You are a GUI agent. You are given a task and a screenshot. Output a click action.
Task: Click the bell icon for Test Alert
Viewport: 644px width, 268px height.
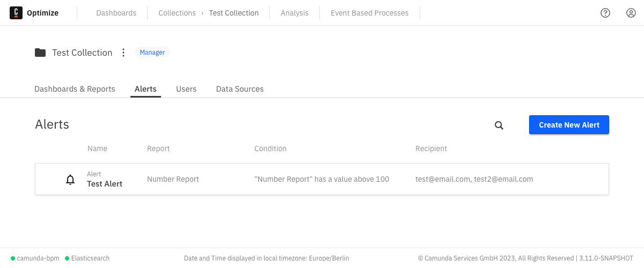click(70, 180)
